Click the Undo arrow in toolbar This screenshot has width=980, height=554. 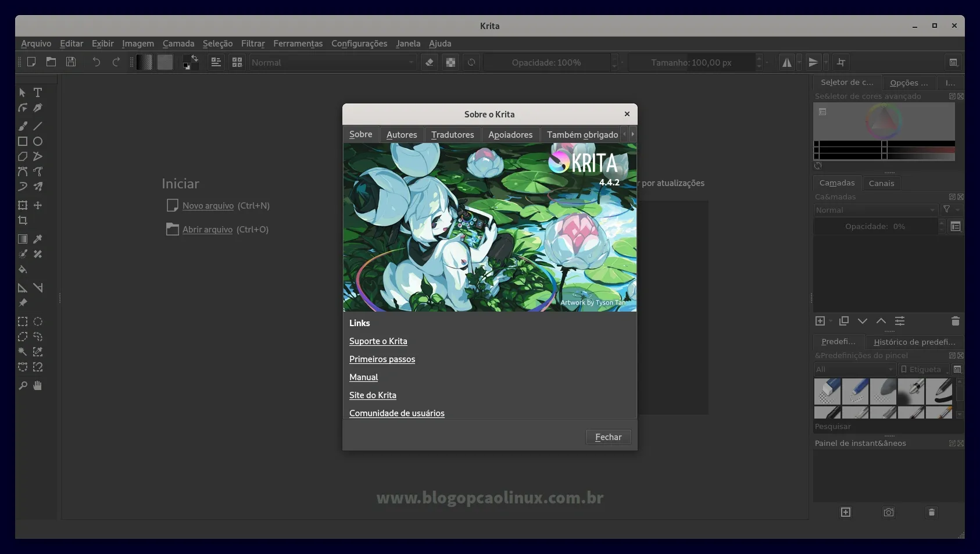[96, 62]
